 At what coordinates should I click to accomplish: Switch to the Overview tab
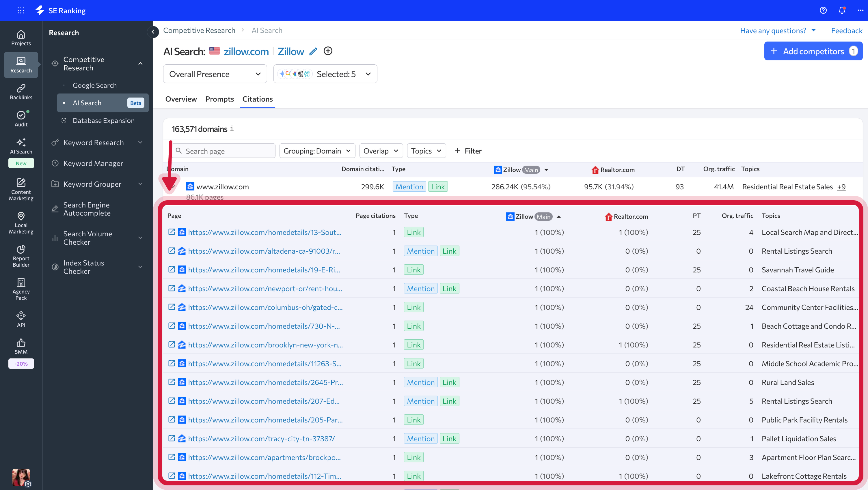[181, 99]
